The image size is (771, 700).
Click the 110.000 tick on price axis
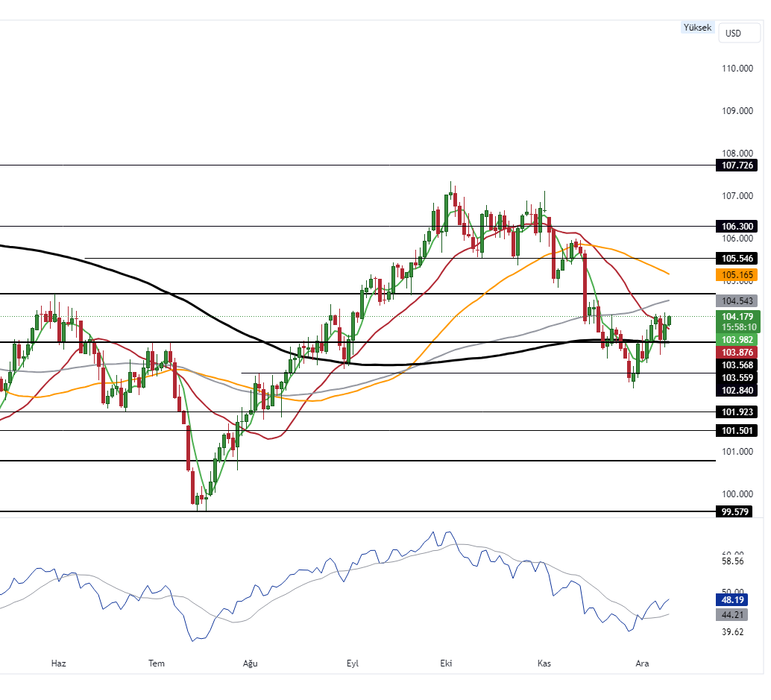(737, 69)
